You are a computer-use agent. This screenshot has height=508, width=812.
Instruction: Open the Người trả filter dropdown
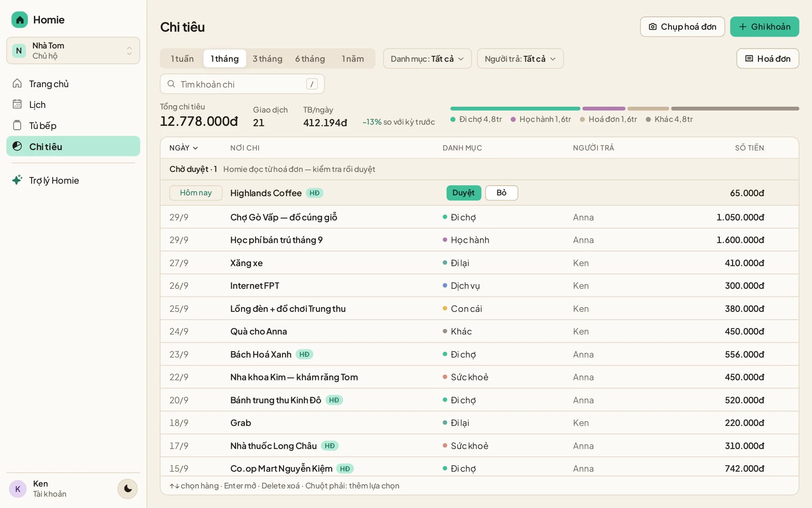(520, 59)
